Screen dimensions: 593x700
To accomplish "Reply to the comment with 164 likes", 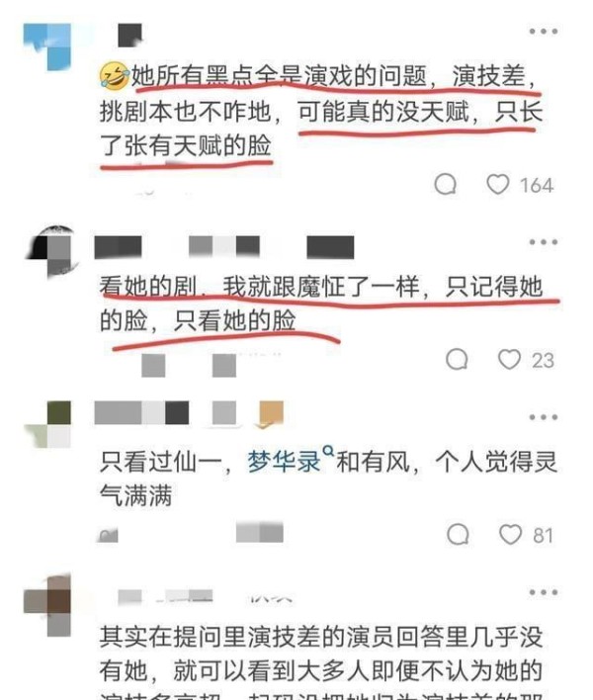I will pyautogui.click(x=446, y=184).
